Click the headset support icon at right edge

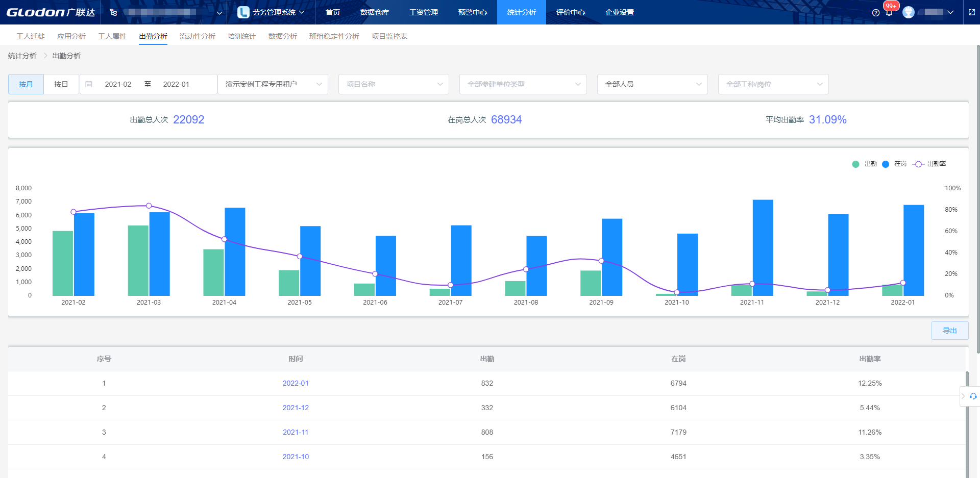(973, 396)
